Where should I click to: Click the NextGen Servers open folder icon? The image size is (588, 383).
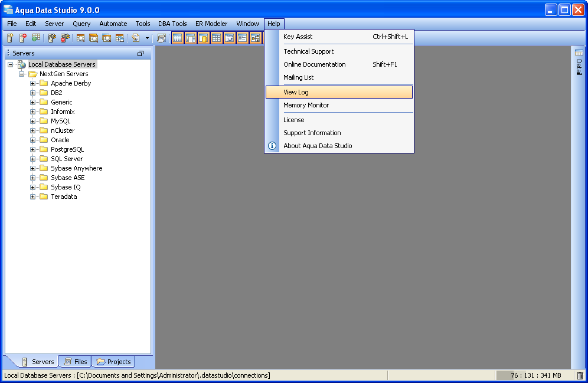point(33,74)
